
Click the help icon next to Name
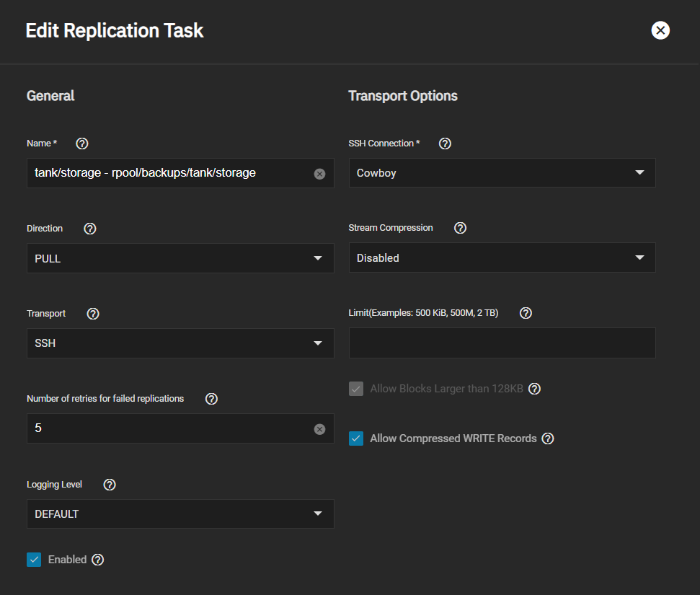click(x=82, y=144)
